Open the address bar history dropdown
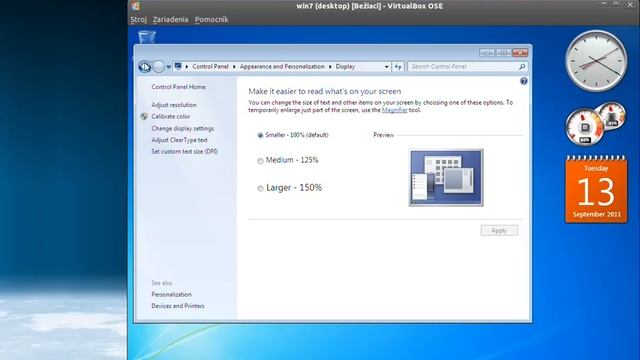Screen dimensions: 640x360 tap(386, 67)
